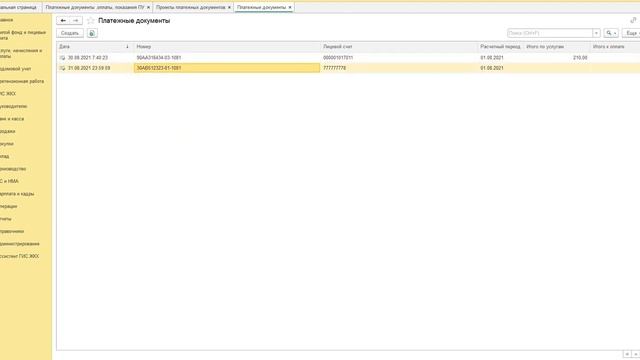
Task: Click the back navigation arrow
Action: click(63, 20)
